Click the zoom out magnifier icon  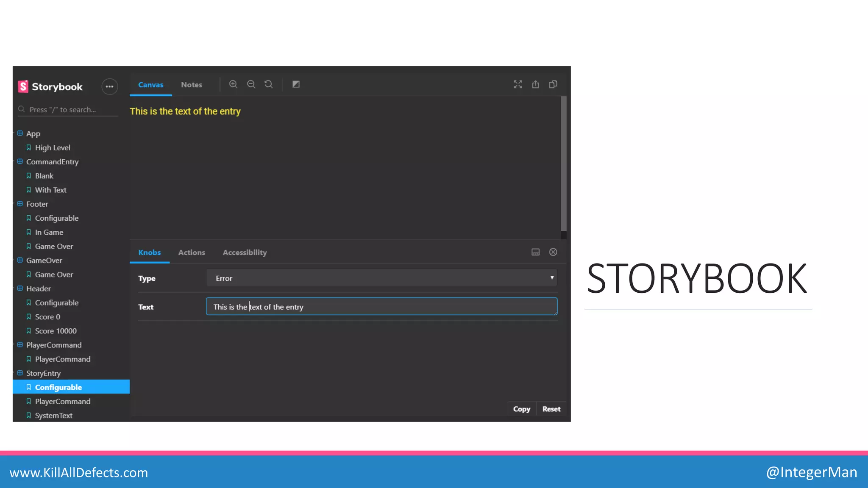251,84
